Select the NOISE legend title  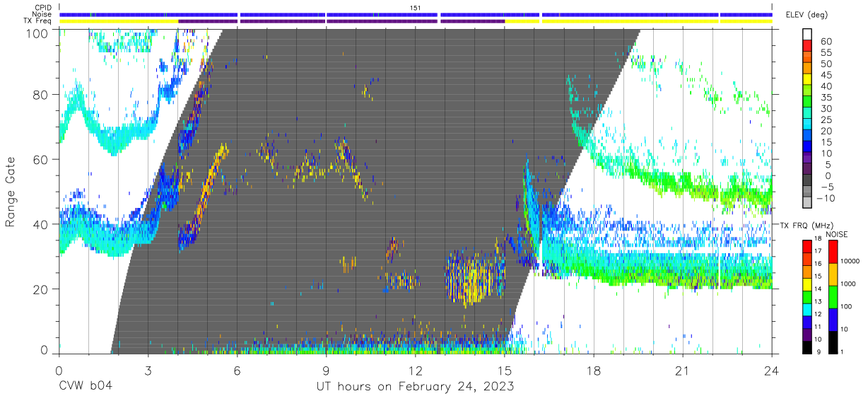tap(836, 234)
